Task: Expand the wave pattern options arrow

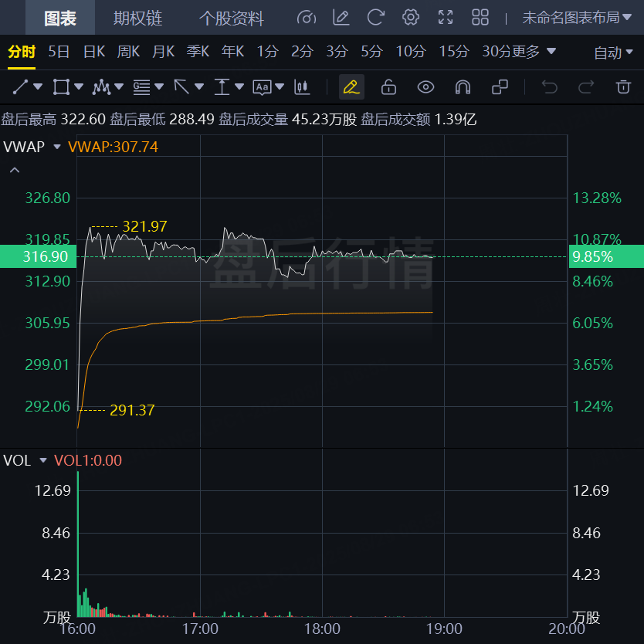Action: click(119, 86)
